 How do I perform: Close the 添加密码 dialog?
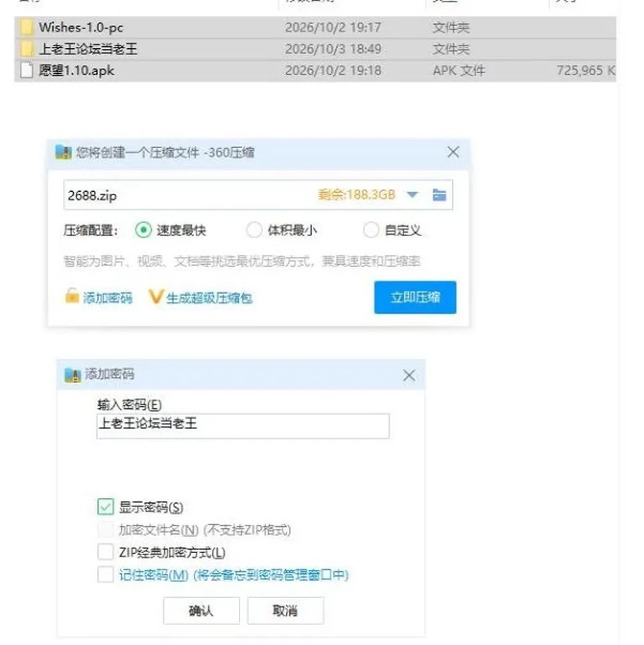click(409, 375)
